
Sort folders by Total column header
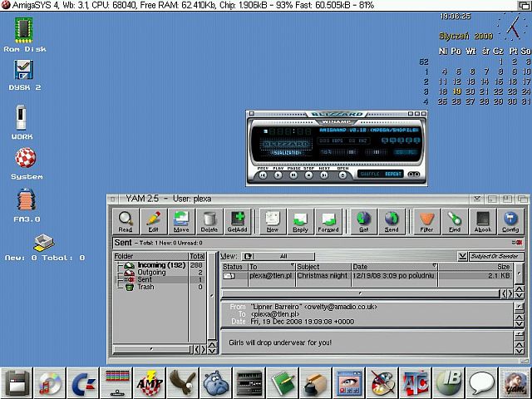tap(197, 256)
